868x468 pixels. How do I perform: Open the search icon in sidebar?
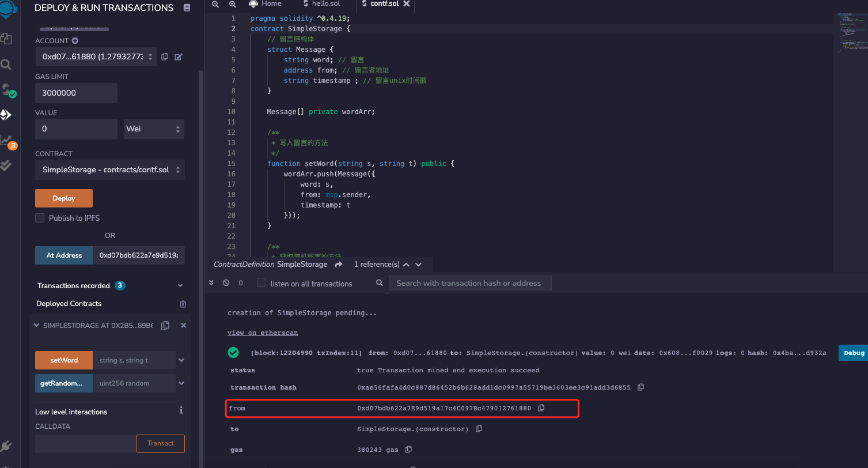6,64
